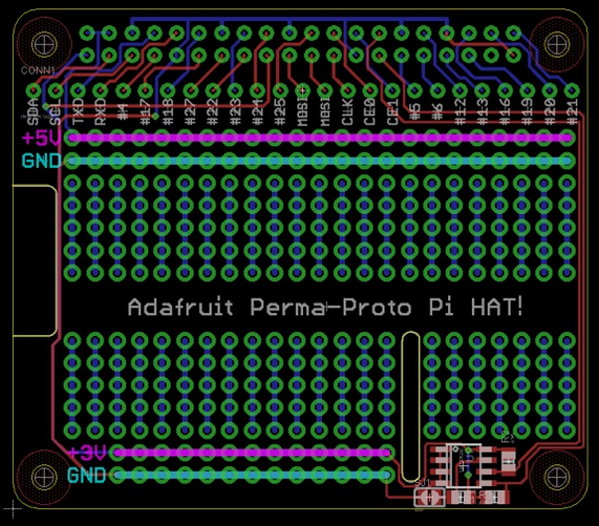Screen dimensions: 599x526
Task: Select the #12 GPIO label
Action: (x=460, y=112)
